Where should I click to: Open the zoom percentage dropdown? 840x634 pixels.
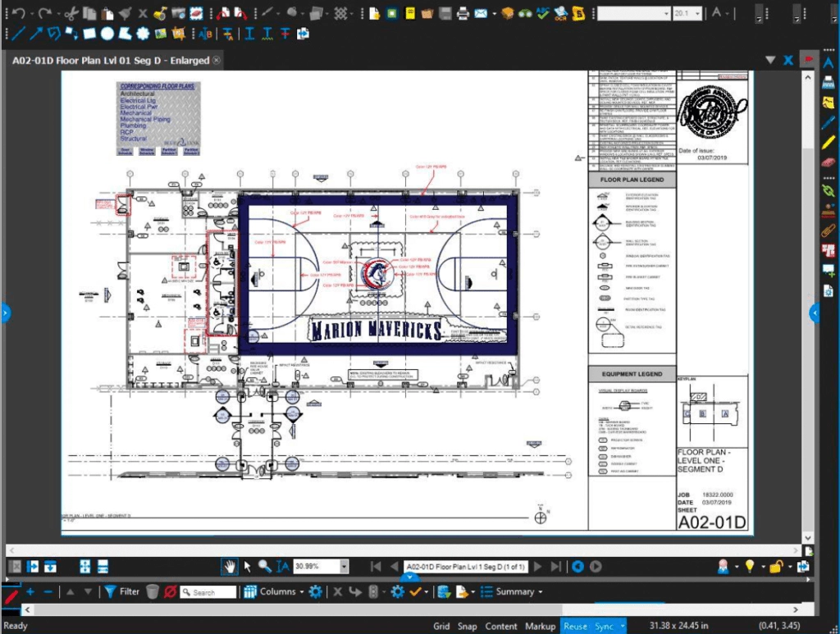344,567
